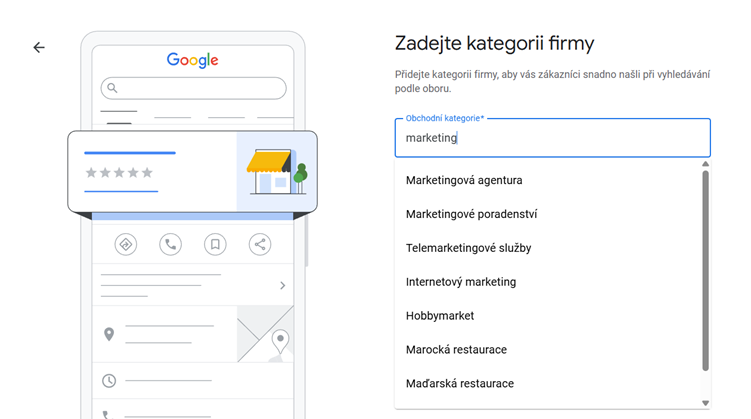Select Internetový marketing suggestion
Image resolution: width=751 pixels, height=419 pixels.
pos(461,282)
